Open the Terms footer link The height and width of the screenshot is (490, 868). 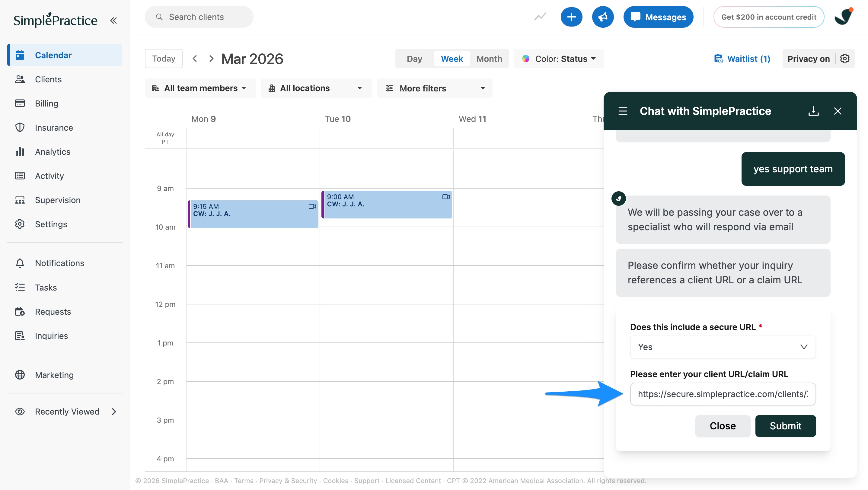coord(244,481)
